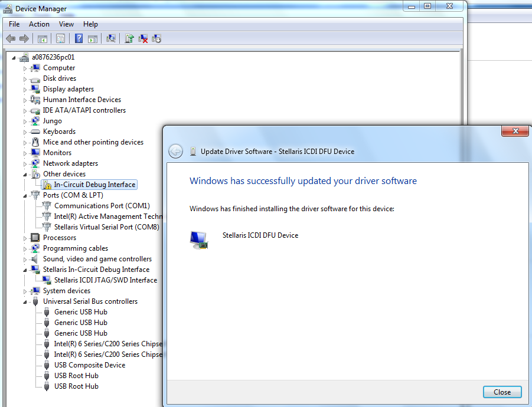Image resolution: width=532 pixels, height=407 pixels.
Task: Click the back arrow in Update Driver dialog
Action: (176, 151)
